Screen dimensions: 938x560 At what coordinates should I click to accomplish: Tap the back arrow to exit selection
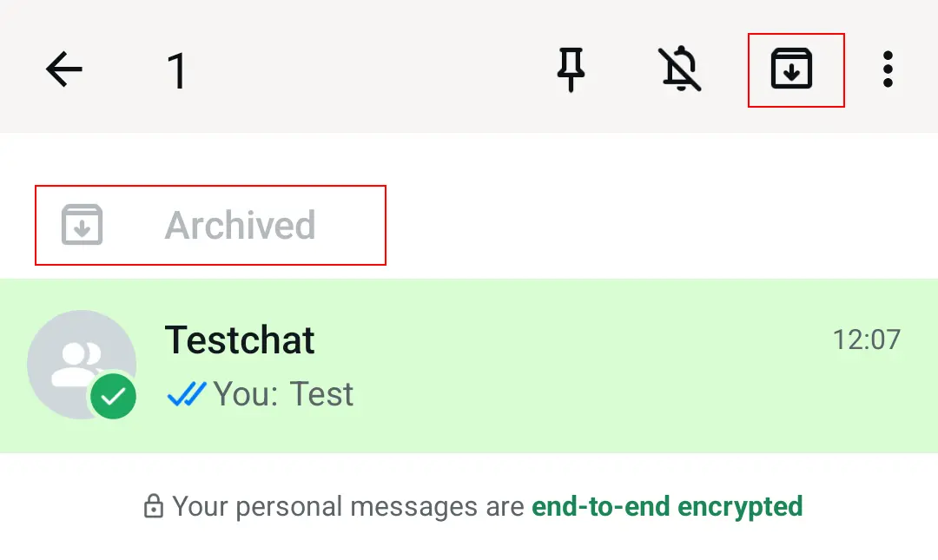63,69
